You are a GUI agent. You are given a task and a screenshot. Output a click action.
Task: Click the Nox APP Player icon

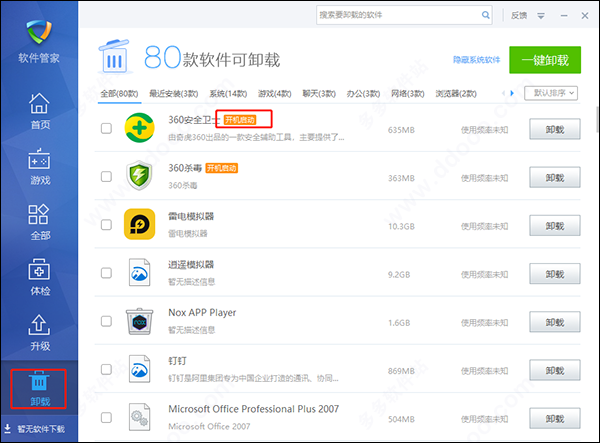coord(140,321)
